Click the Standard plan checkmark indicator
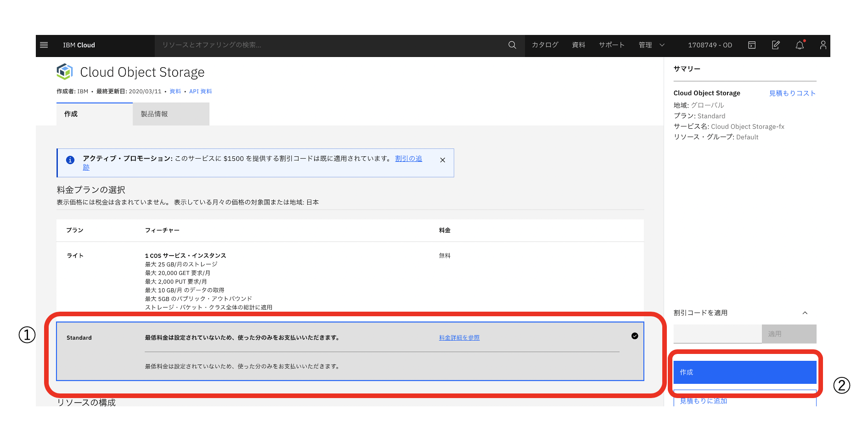This screenshot has width=868, height=433. (635, 336)
